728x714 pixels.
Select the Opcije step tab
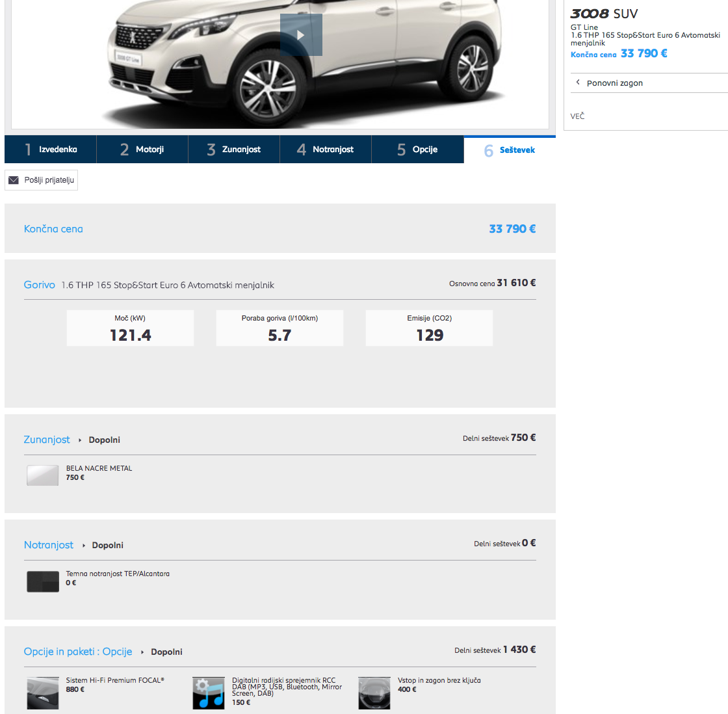click(417, 150)
